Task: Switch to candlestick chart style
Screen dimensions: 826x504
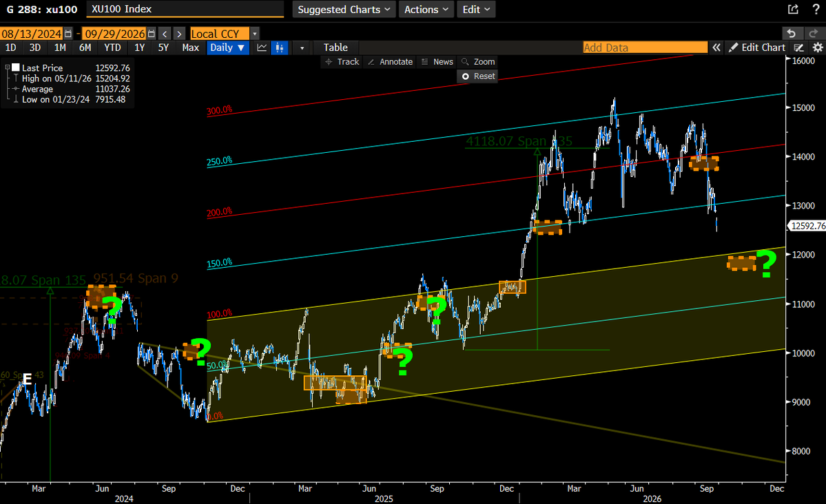Action: pos(280,48)
